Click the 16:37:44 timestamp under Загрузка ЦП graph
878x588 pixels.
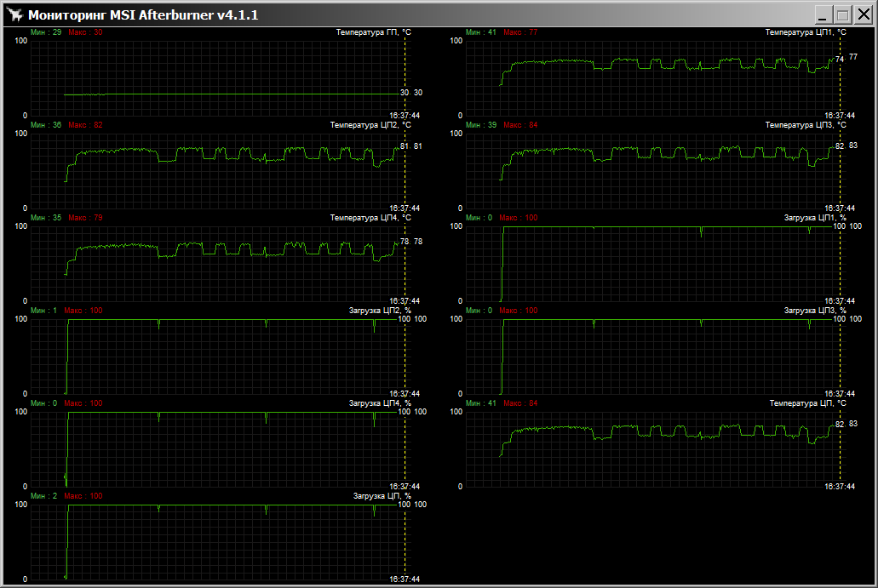coord(405,579)
